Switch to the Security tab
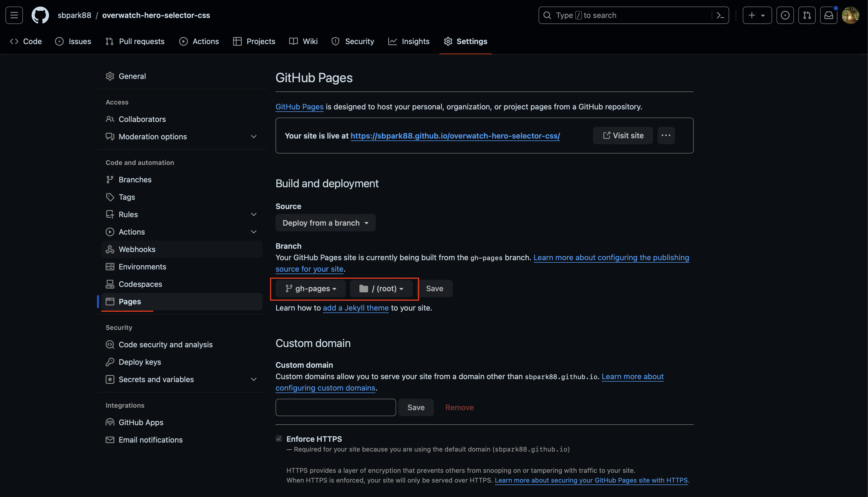Viewport: 868px width, 497px height. pyautogui.click(x=353, y=41)
